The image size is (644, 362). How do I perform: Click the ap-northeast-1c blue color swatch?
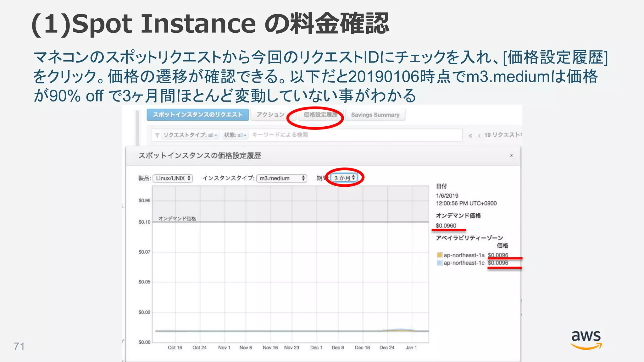click(x=440, y=263)
